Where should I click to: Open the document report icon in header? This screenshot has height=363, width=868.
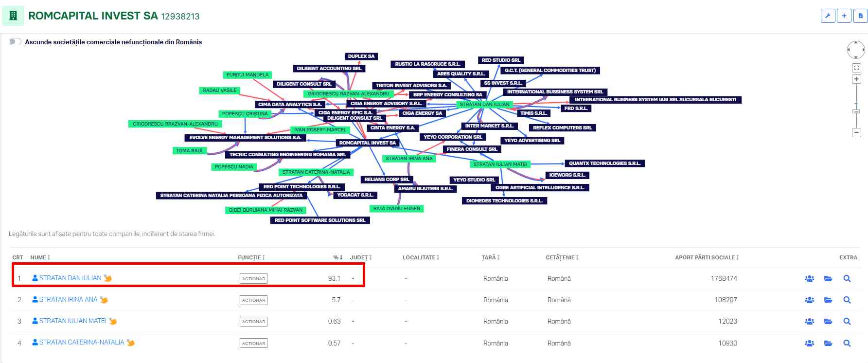(x=860, y=16)
